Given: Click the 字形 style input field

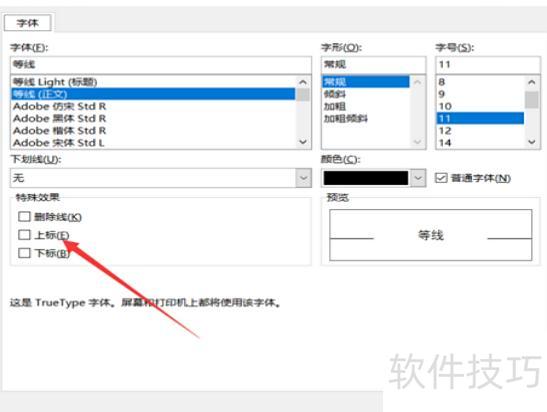Looking at the screenshot, I should coord(373,65).
